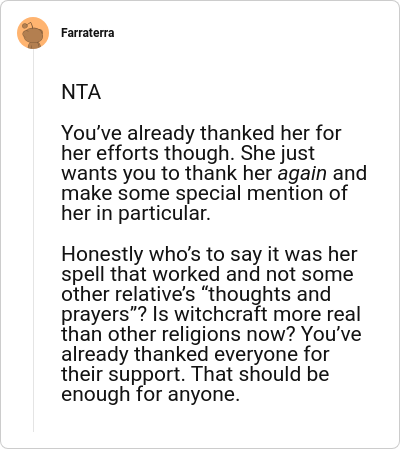Click the words "wants you to thank her"
400x449 pixels.
pyautogui.click(x=167, y=174)
